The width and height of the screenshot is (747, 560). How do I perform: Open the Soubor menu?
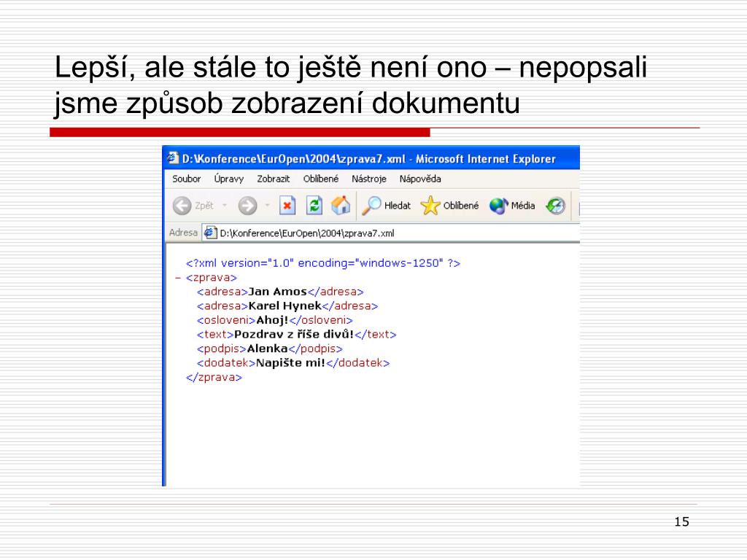[186, 179]
